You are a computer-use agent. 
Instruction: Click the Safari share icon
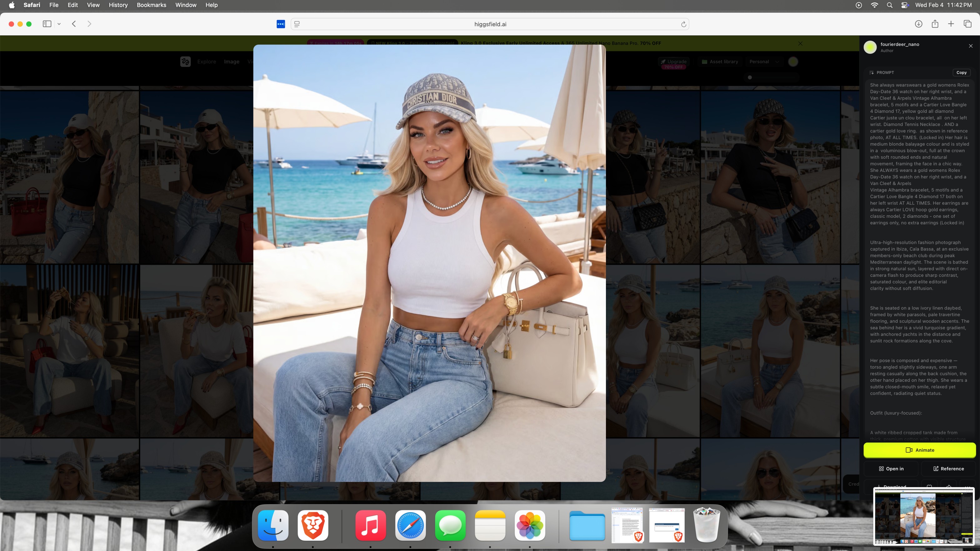(x=935, y=24)
